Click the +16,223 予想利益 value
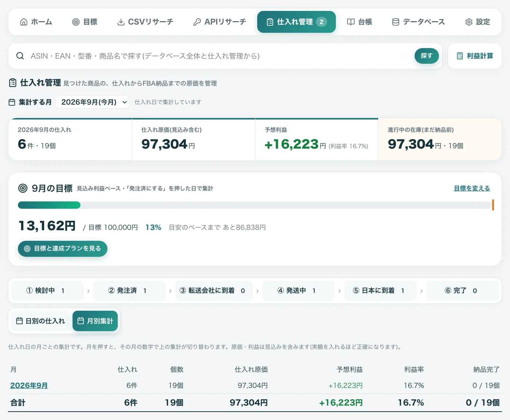The height and width of the screenshot is (420, 510). click(291, 144)
